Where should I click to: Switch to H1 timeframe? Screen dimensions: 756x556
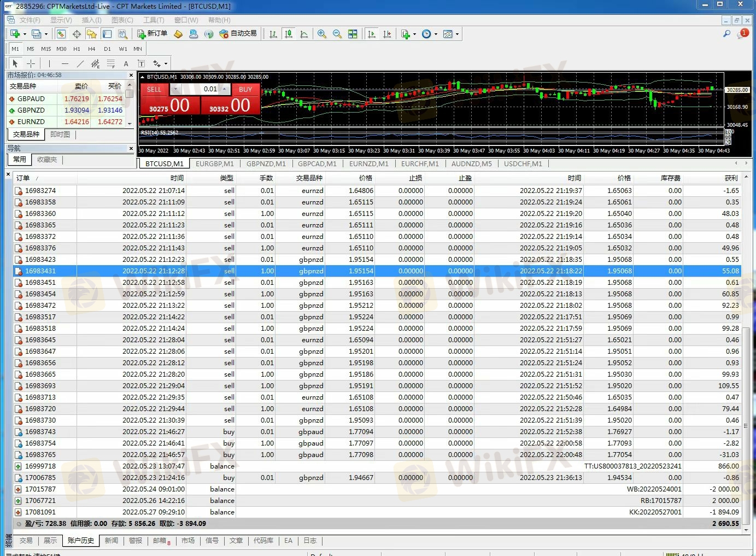tap(77, 49)
